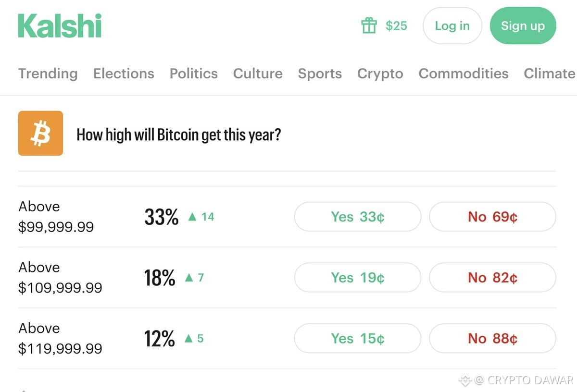Screen dimensions: 577x392
Task: Select No 88¢ for above $119,999.99
Action: (492, 339)
